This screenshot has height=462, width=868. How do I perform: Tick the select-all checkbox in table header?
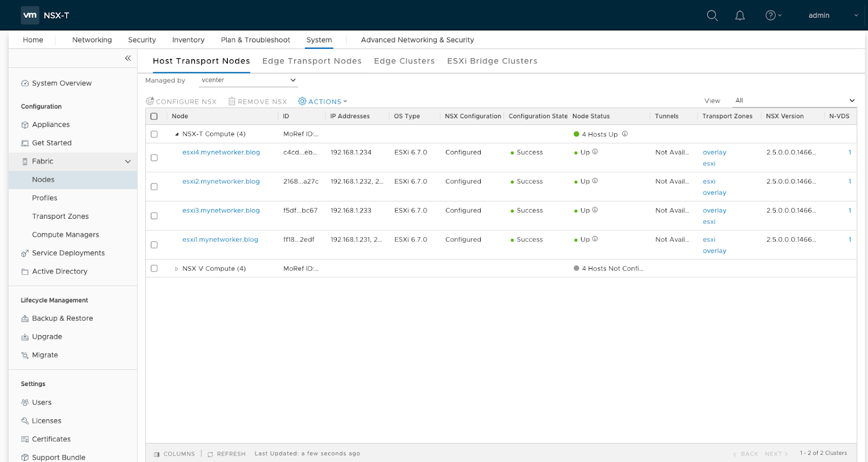coord(154,116)
